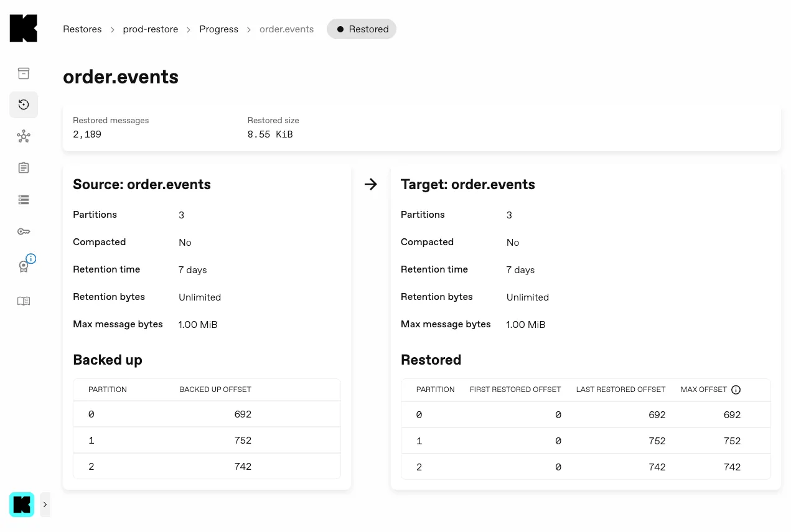Image resolution: width=791 pixels, height=532 pixels.
Task: Open the documentation book icon in sidebar
Action: pyautogui.click(x=24, y=301)
